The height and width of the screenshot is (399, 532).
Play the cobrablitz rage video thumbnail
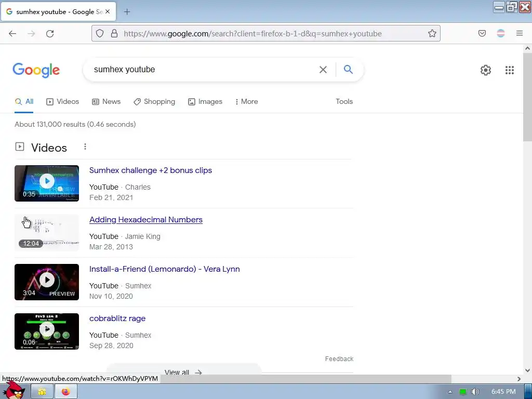click(x=47, y=331)
